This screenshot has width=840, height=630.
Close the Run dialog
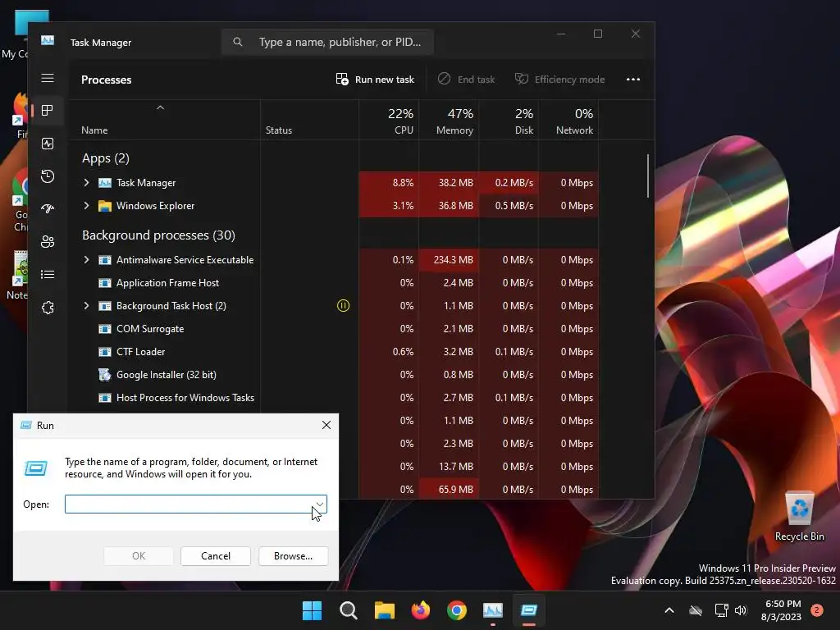(326, 426)
